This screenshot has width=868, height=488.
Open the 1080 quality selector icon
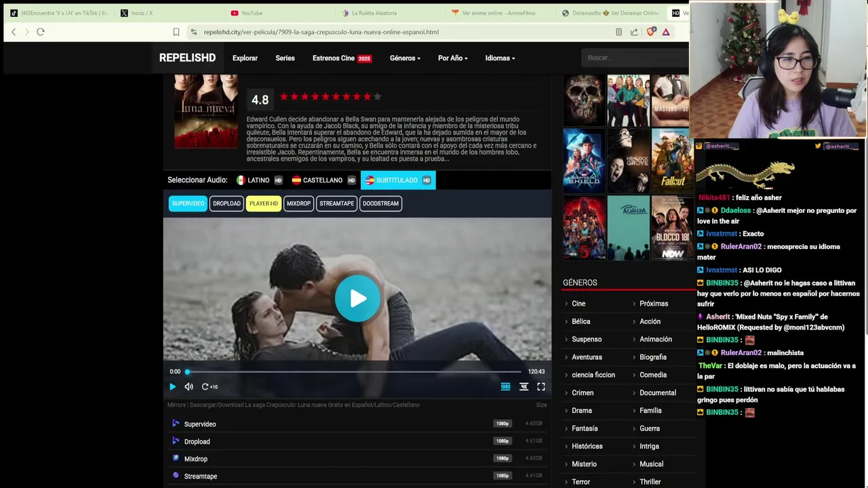tap(505, 387)
